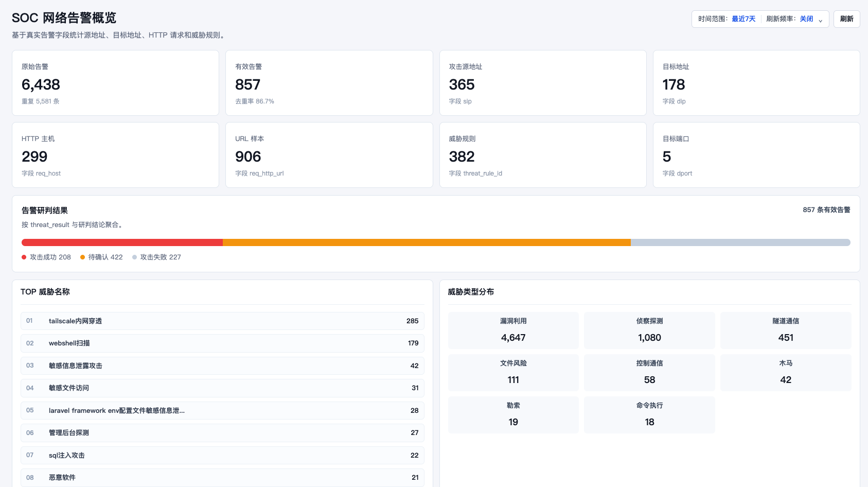
Task: Click the 关闭 refresh frequency value
Action: point(806,19)
